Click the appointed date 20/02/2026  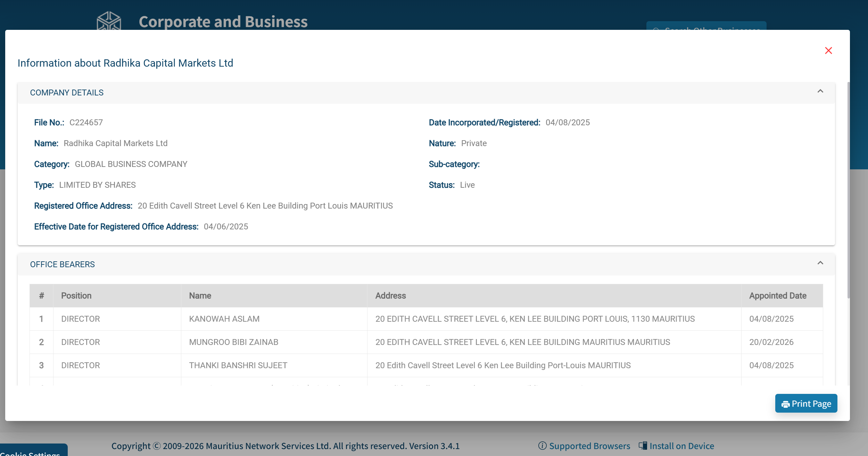coord(771,342)
